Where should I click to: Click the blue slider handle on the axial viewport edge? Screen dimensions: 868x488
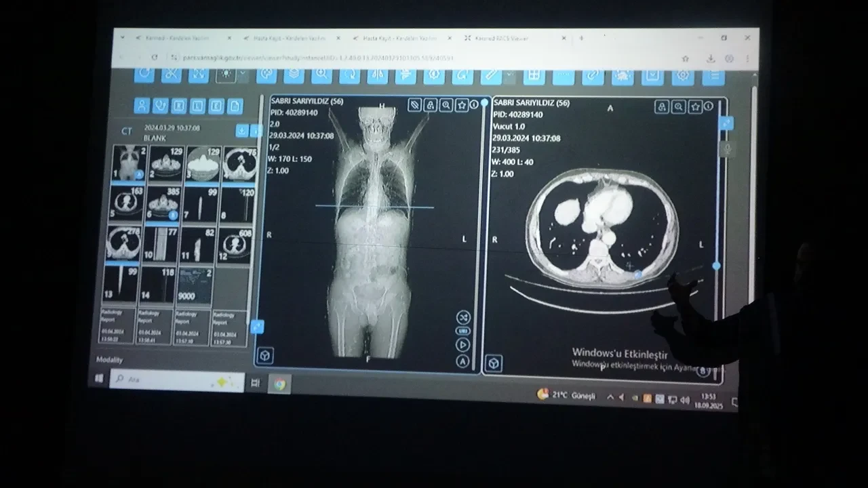click(x=715, y=266)
